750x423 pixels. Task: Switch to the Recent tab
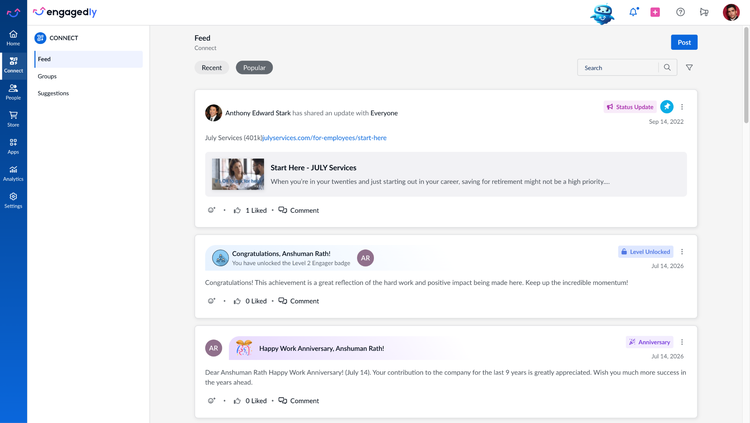211,67
